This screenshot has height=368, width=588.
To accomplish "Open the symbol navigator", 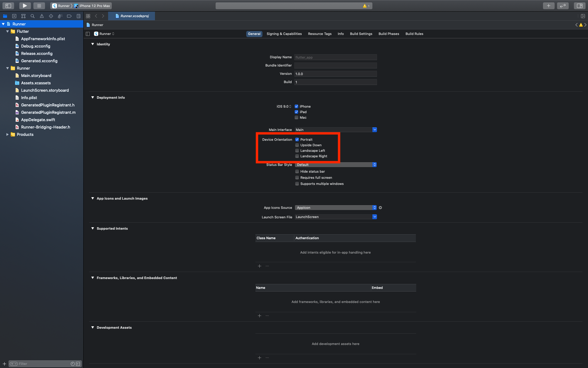I will click(x=23, y=16).
